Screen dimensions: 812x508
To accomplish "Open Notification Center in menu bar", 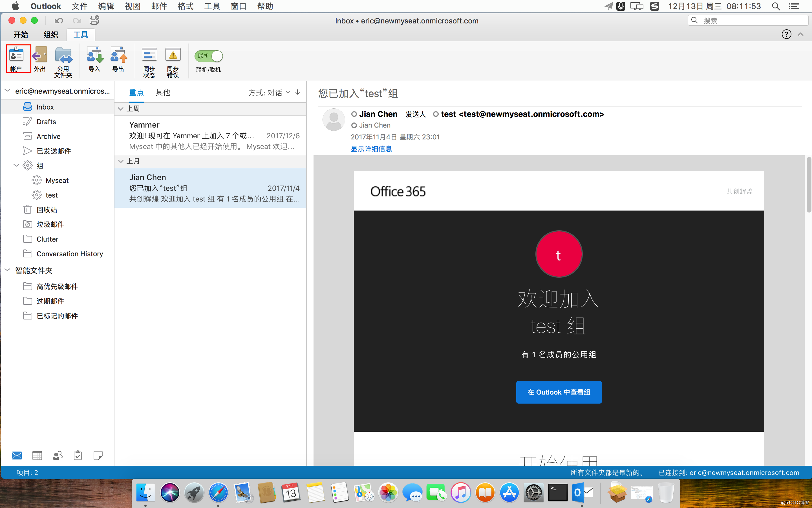I will [794, 6].
